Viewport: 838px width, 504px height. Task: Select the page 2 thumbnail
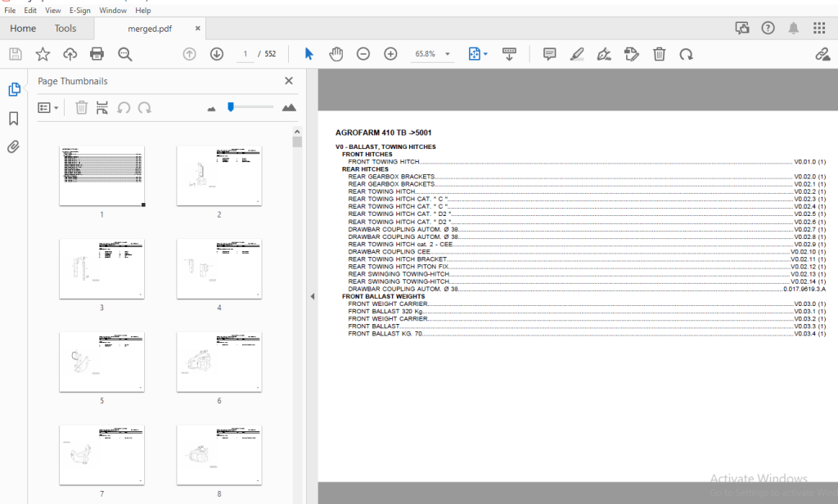coord(219,175)
